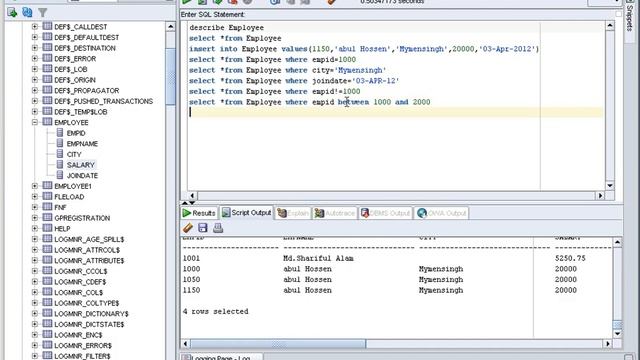Select the LOGMNR_DICTIONARY$ table
Image resolution: width=640 pixels, height=360 pixels.
91,313
